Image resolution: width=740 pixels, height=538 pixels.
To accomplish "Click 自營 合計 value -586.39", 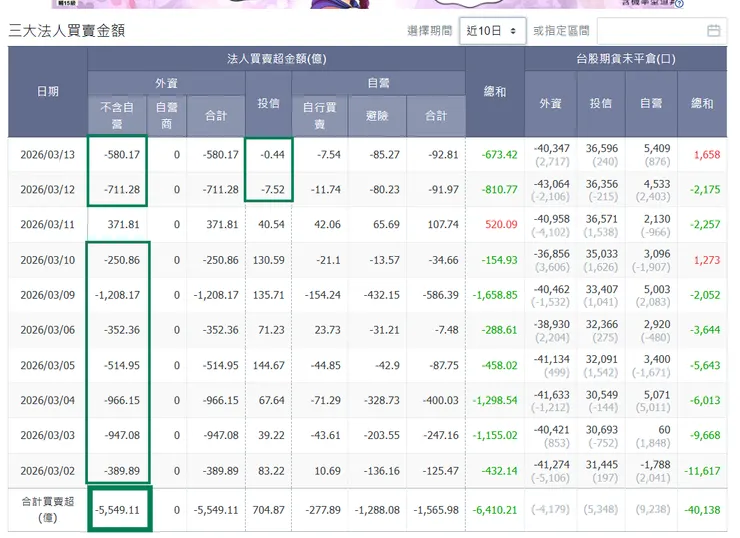I will coord(440,295).
